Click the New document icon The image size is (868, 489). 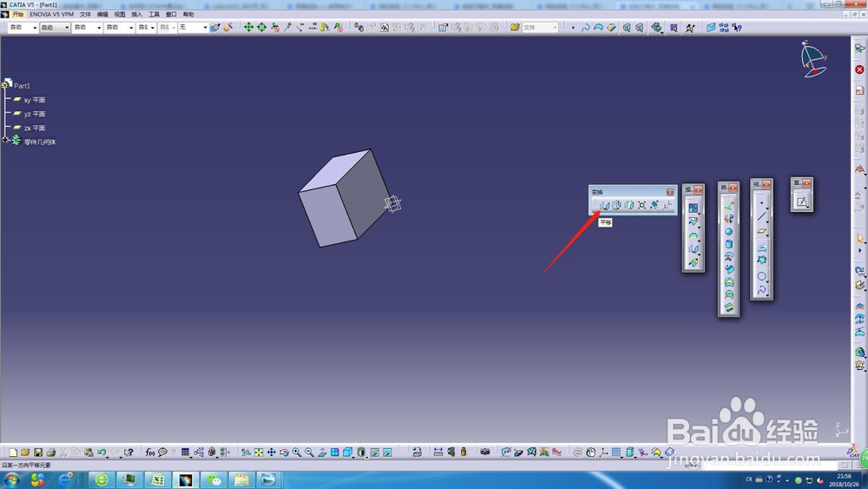13,453
